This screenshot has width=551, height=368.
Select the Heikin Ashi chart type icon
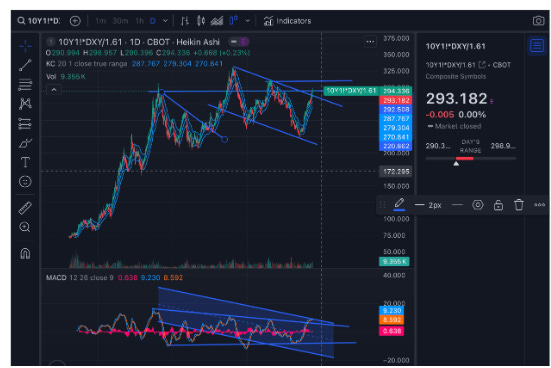pyautogui.click(x=233, y=21)
